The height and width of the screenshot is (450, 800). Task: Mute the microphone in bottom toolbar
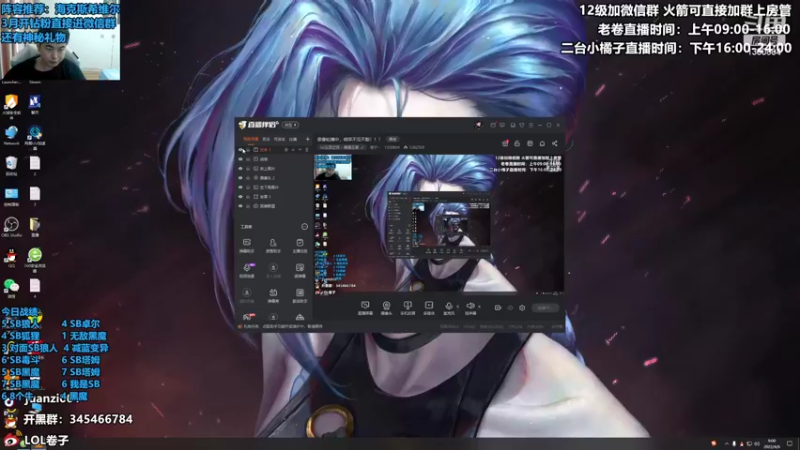(x=449, y=308)
